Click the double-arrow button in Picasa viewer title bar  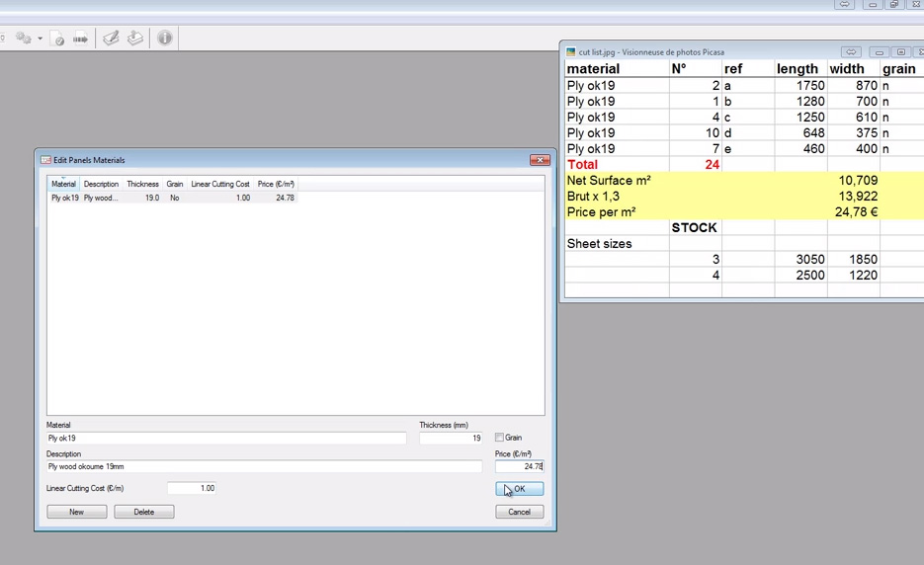click(851, 51)
